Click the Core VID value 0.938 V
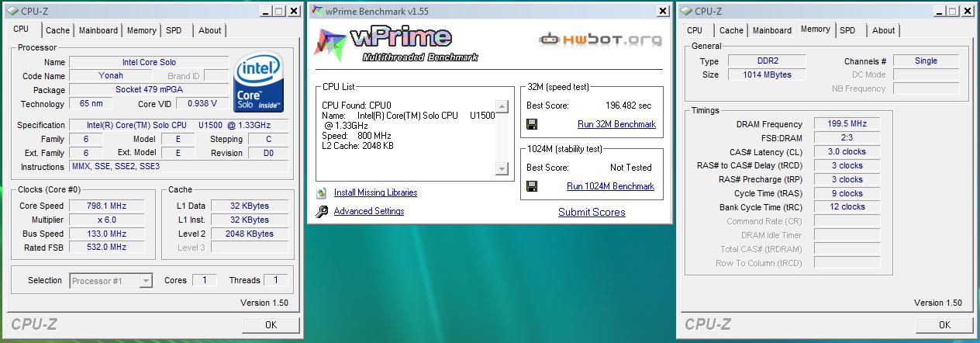980x343 pixels. (x=202, y=104)
